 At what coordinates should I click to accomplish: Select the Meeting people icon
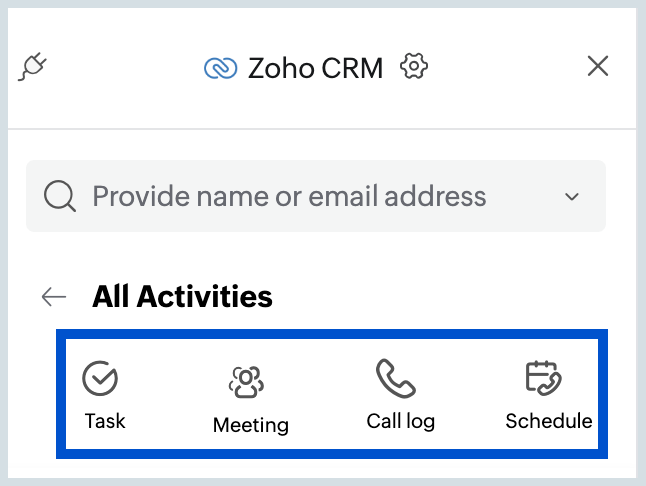(246, 382)
